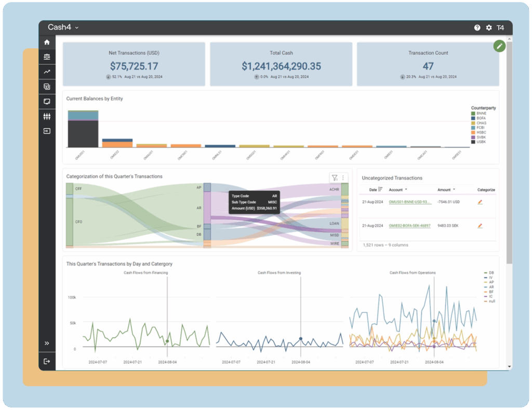The width and height of the screenshot is (532, 410).
Task: Open the Account column dropdown arrow
Action: click(x=406, y=189)
